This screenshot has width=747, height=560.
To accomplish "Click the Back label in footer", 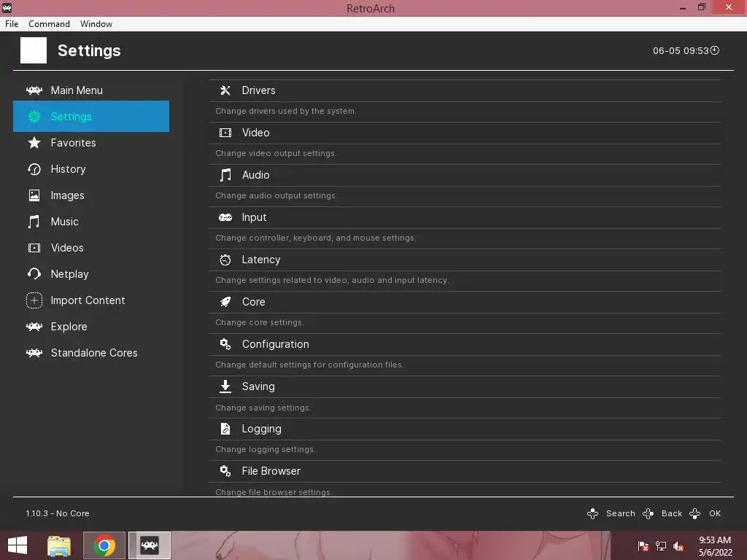I will (x=672, y=513).
